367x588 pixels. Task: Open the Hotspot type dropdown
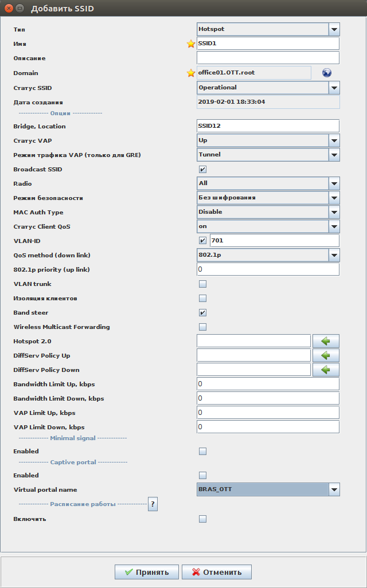tap(334, 29)
